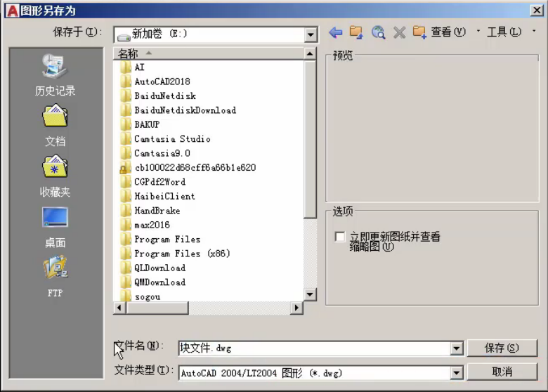Screen dimensions: 548x392
Task: Open the 文件名 dropdown arrow
Action: click(x=457, y=348)
